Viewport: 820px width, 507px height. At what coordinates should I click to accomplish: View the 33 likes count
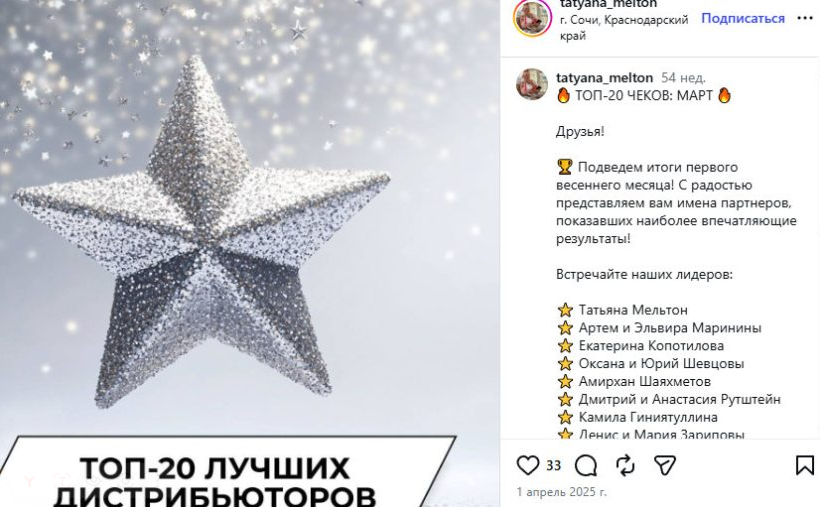[553, 465]
